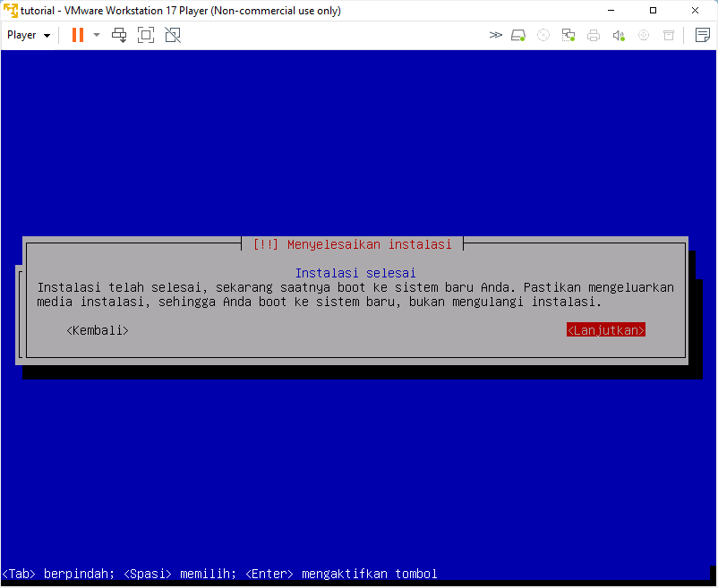
Task: Click the VMware app icon in title bar
Action: pos(10,10)
